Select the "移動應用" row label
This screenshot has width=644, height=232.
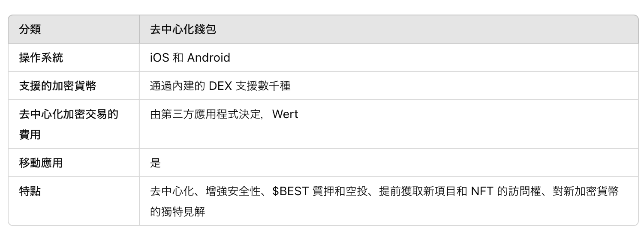41,163
